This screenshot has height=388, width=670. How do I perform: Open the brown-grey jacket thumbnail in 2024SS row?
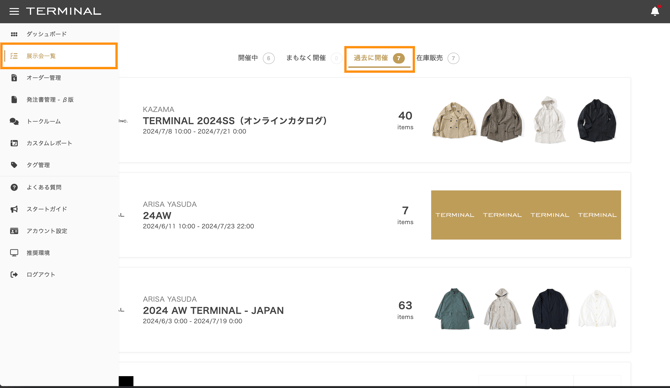click(502, 120)
